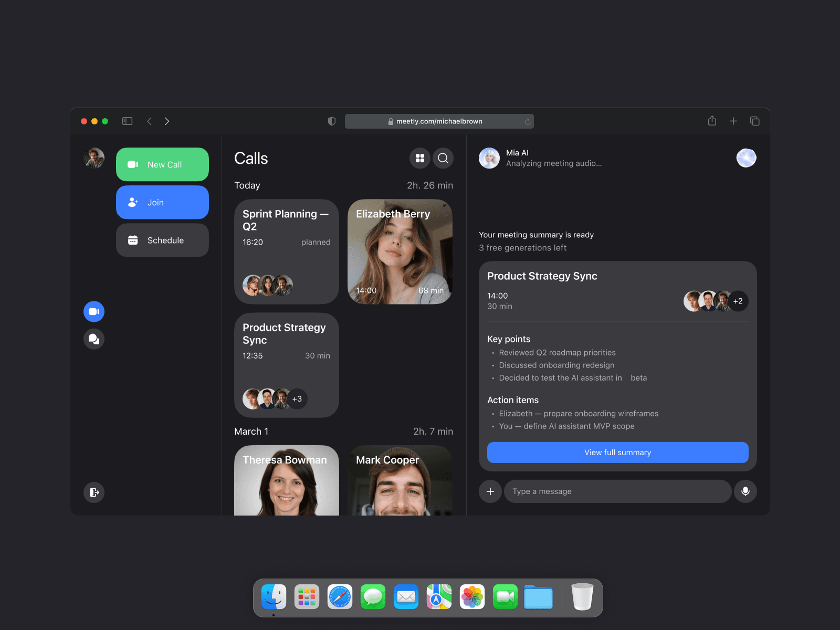This screenshot has height=630, width=840.
Task: Click the browser share icon
Action: coord(712,121)
